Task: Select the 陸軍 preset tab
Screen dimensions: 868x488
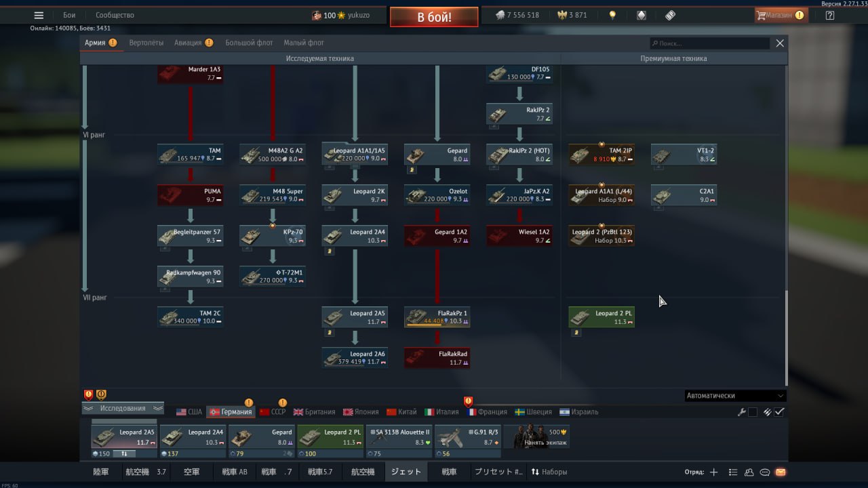Action: click(x=101, y=472)
